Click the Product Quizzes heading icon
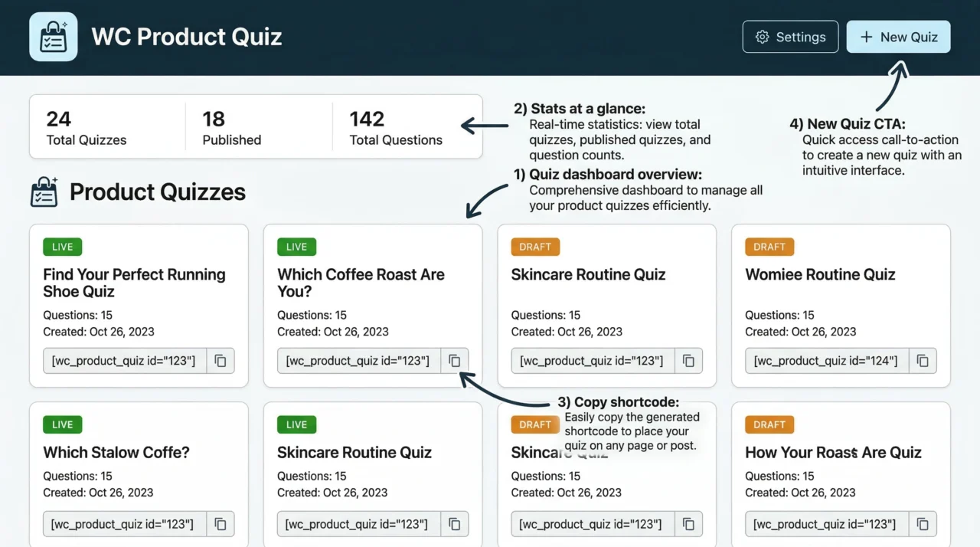 pyautogui.click(x=44, y=192)
